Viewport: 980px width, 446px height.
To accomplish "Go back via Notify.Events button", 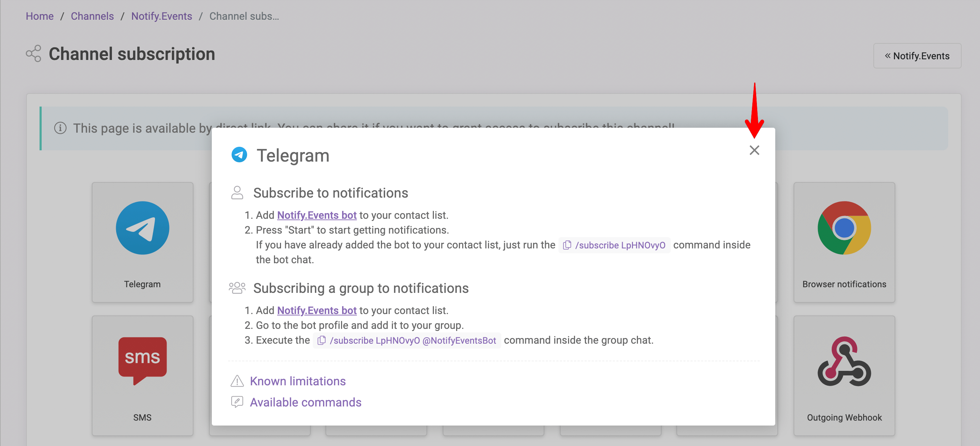I will click(917, 56).
